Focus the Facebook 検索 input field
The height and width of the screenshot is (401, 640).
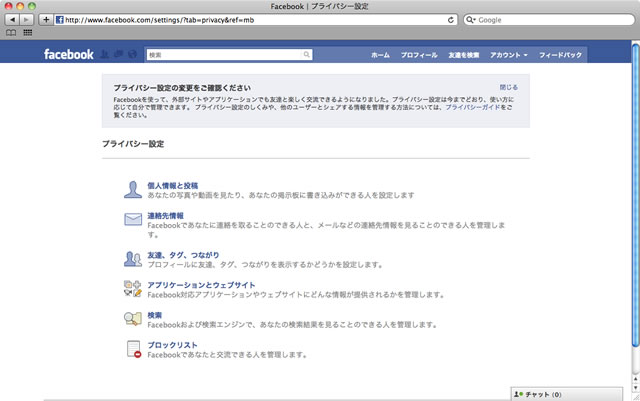coord(229,55)
